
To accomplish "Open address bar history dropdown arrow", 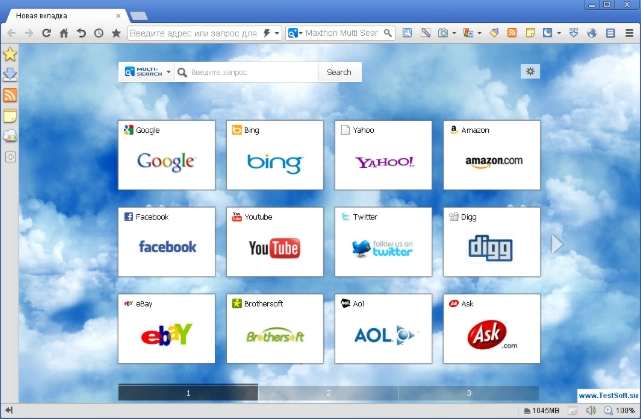I will pyautogui.click(x=277, y=33).
